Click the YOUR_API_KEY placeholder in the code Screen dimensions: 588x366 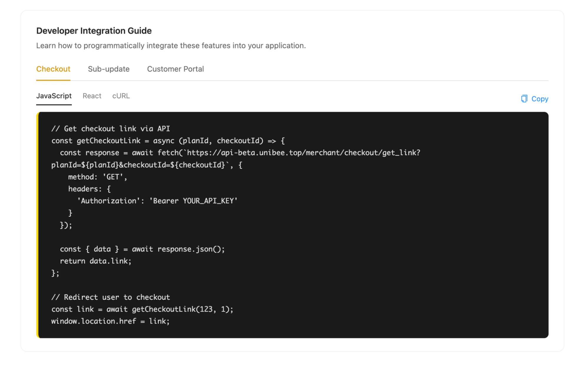[209, 201]
